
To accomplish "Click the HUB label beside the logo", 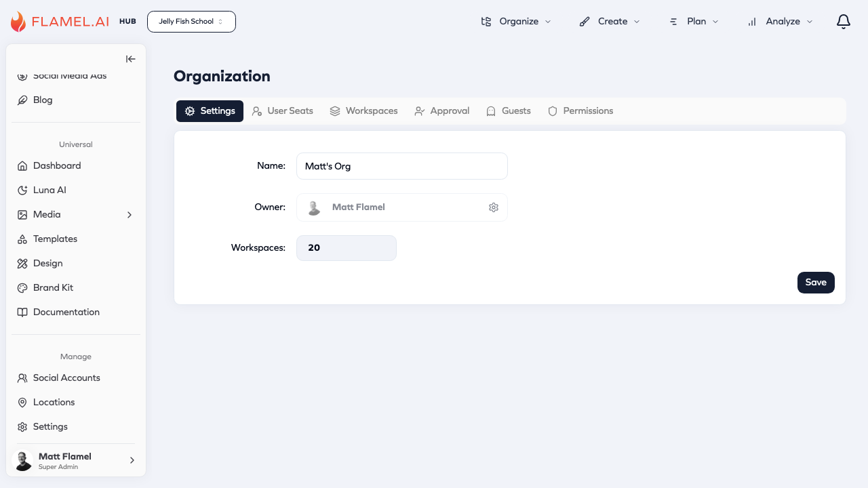I will (127, 22).
